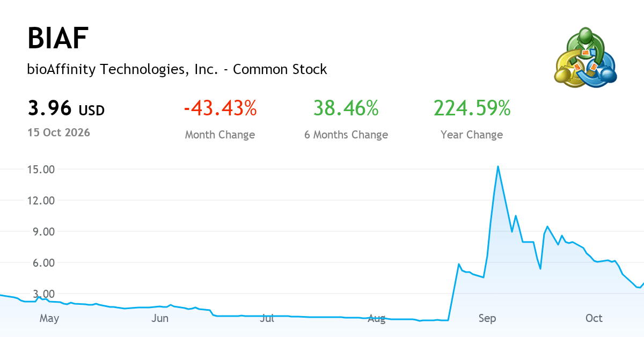The height and width of the screenshot is (337, 644).
Task: Click the 6 Months Change label
Action: pos(346,135)
